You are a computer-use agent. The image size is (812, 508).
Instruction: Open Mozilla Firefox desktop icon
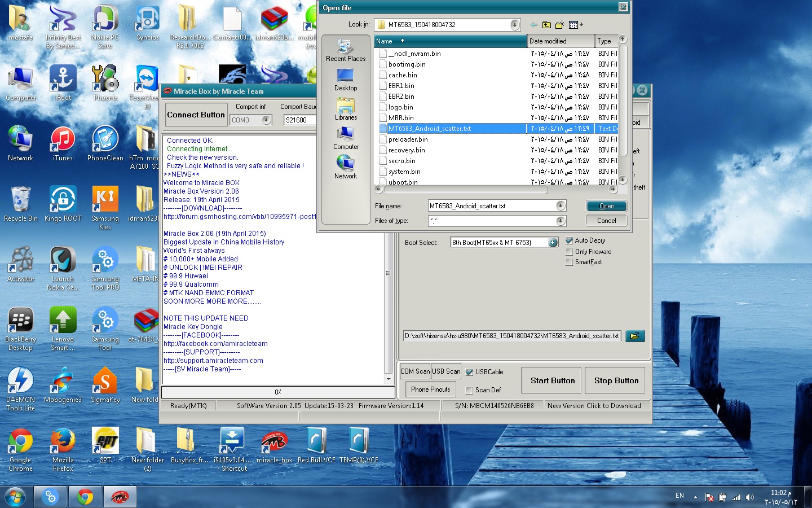click(x=63, y=449)
